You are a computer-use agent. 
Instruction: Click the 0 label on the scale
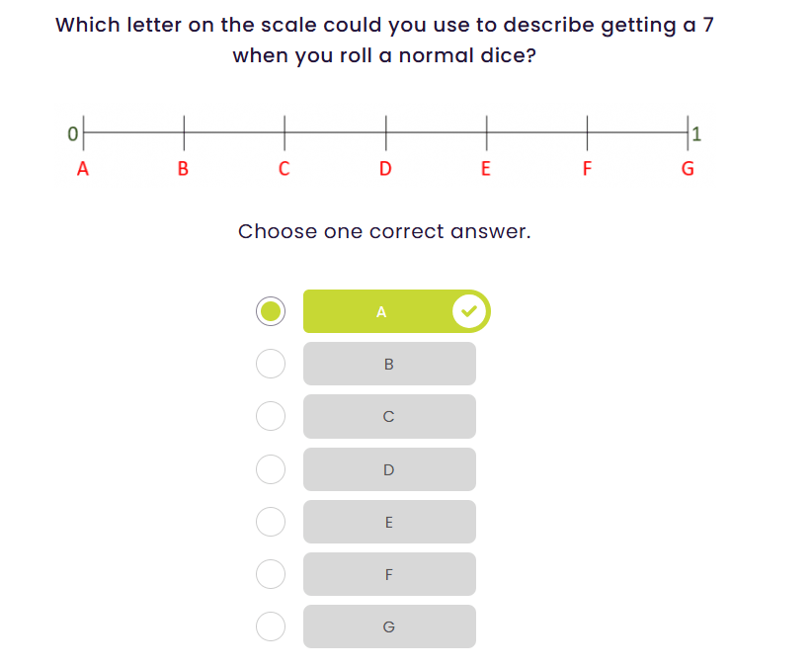coord(72,132)
